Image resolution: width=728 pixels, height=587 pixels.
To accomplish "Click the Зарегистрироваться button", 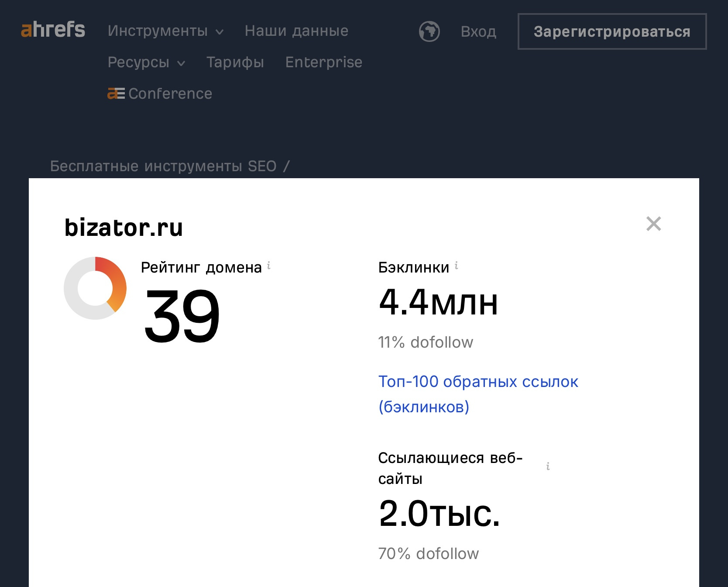I will [x=612, y=31].
